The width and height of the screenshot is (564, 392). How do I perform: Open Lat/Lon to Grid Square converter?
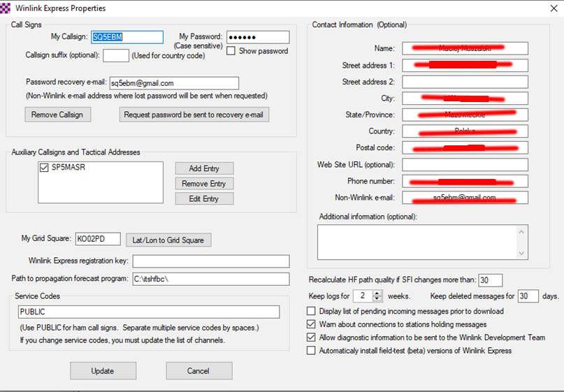[x=168, y=240]
